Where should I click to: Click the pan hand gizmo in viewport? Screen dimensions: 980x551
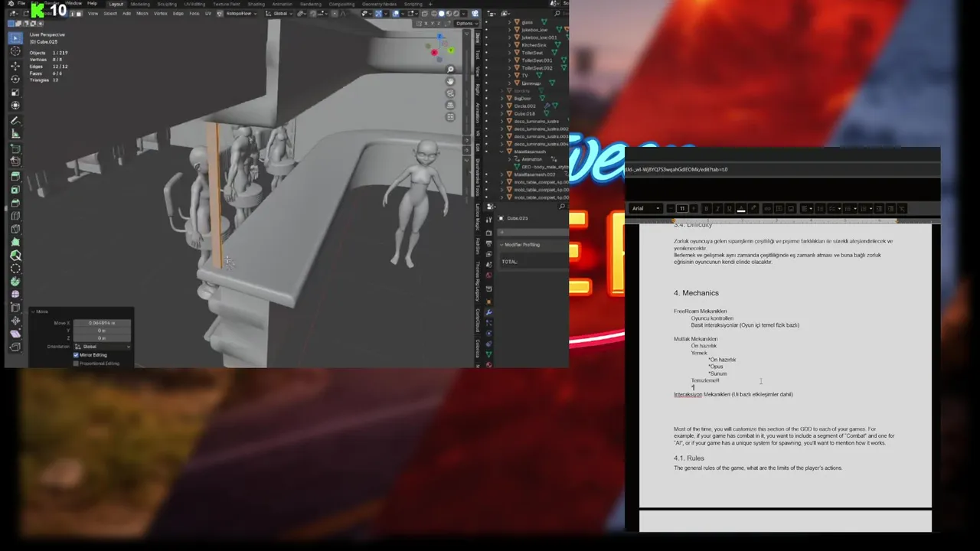[x=450, y=81]
